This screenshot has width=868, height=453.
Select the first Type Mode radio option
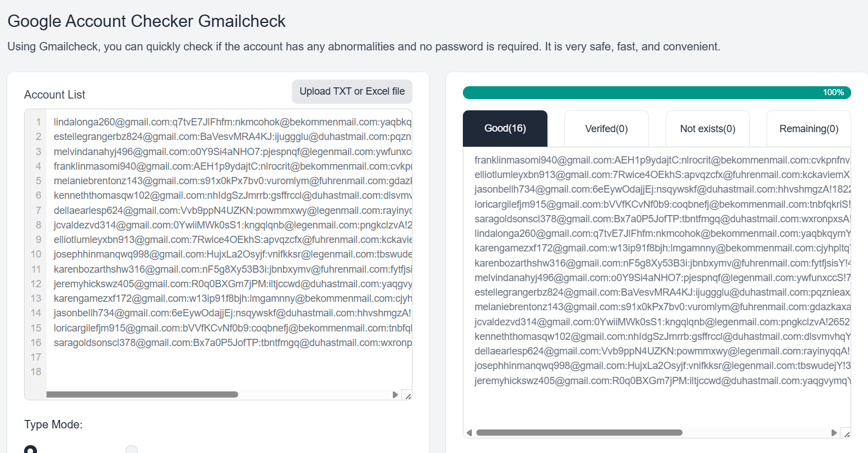click(31, 449)
